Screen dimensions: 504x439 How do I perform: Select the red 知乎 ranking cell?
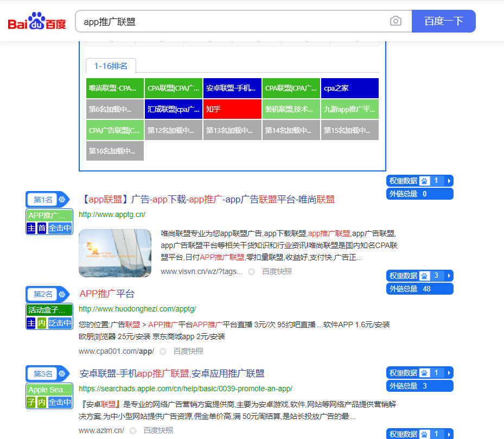[232, 109]
